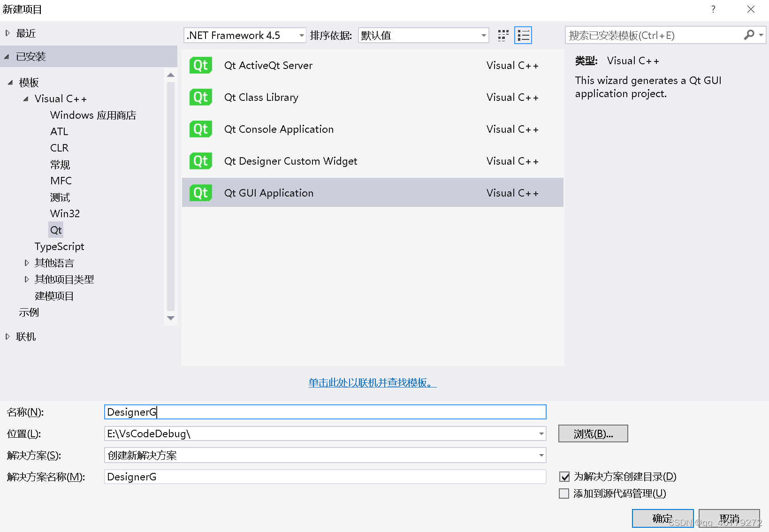Select Windows 应用商店 category
This screenshot has width=769, height=532.
(x=93, y=115)
